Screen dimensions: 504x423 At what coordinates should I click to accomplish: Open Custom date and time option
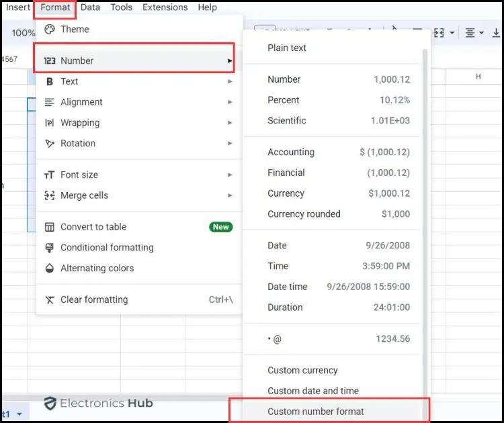click(x=333, y=391)
